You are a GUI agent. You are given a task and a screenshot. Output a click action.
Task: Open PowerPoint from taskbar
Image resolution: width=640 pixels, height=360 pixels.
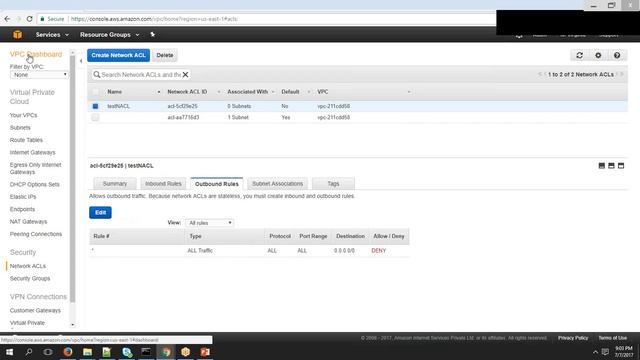click(x=205, y=352)
